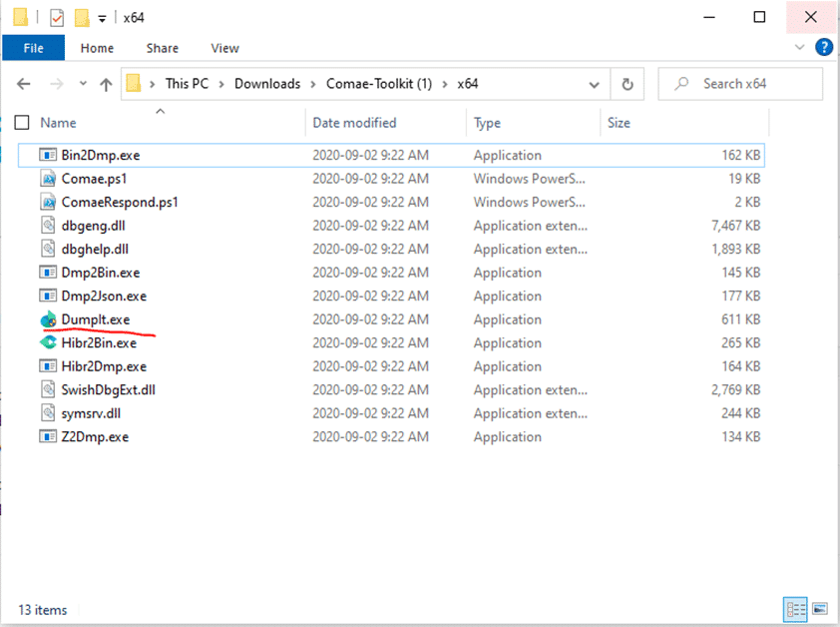Click the Search x64 input box
The height and width of the screenshot is (627, 840).
tap(740, 84)
